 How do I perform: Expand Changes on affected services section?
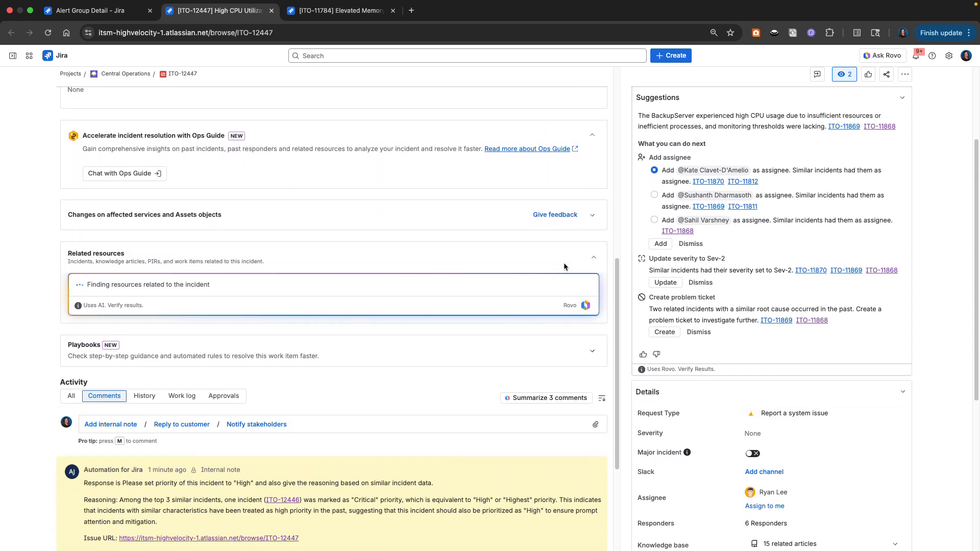click(x=592, y=215)
